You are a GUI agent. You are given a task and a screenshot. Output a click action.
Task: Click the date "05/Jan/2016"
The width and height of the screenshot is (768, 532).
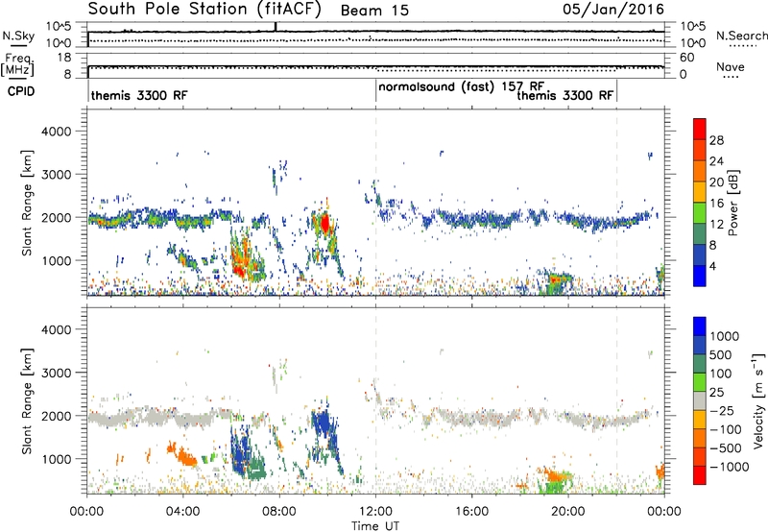pyautogui.click(x=613, y=10)
